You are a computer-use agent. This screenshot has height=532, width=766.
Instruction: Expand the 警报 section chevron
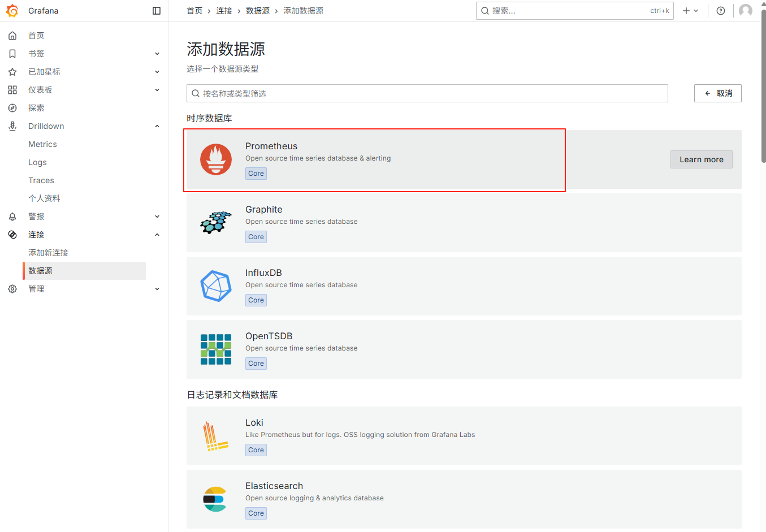tap(157, 217)
